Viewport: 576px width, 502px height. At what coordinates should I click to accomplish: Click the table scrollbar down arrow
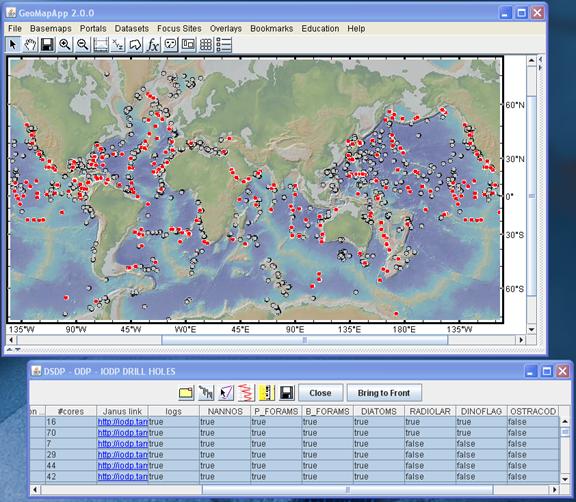click(565, 479)
